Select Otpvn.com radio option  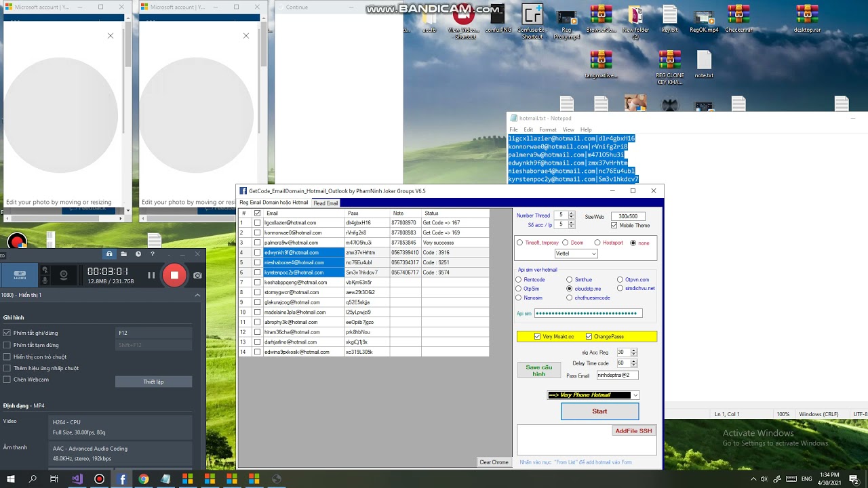(x=620, y=279)
